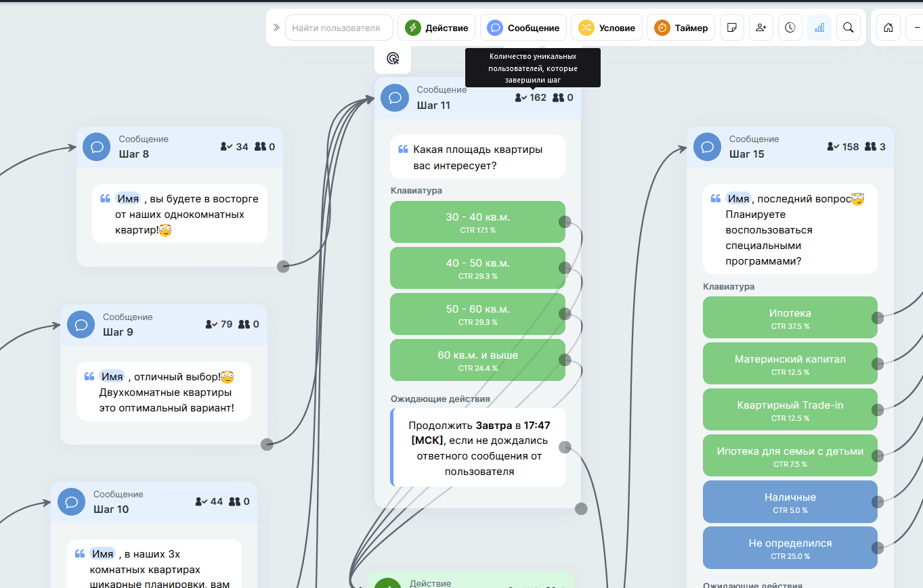Add a Действие block from toolbar
This screenshot has width=923, height=588.
pyautogui.click(x=437, y=28)
